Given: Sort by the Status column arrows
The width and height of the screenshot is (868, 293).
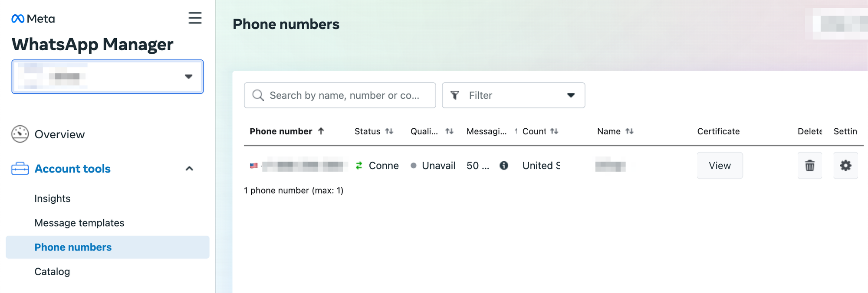Looking at the screenshot, I should tap(389, 131).
